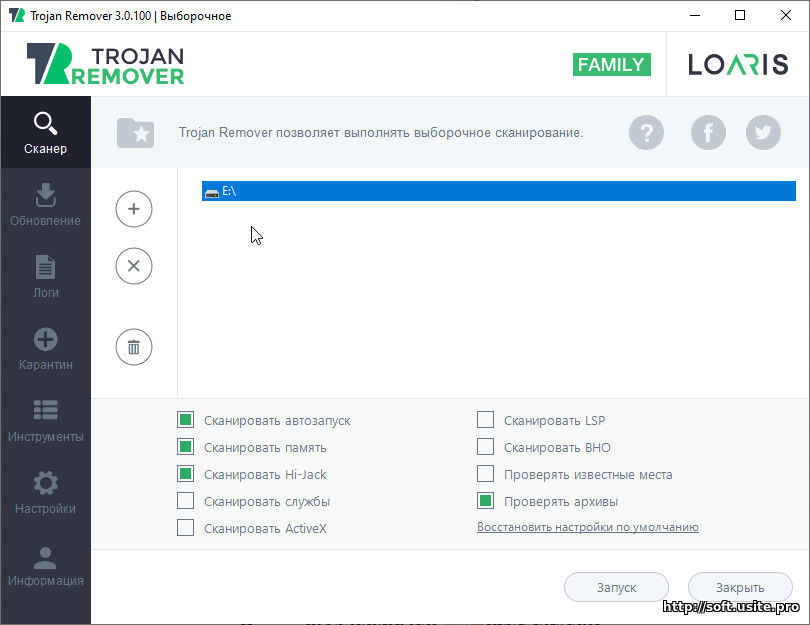Enable Сканировать BHO checkbox

(486, 447)
